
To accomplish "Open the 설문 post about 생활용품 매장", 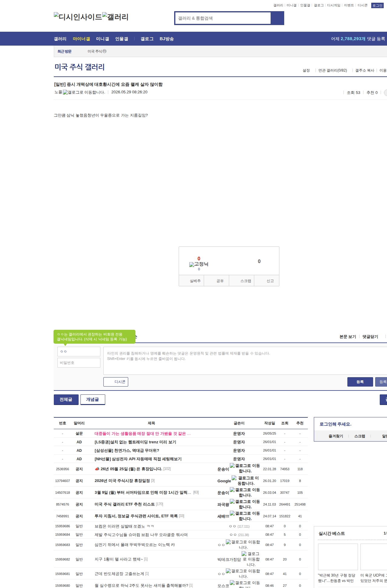I will pyautogui.click(x=143, y=433).
